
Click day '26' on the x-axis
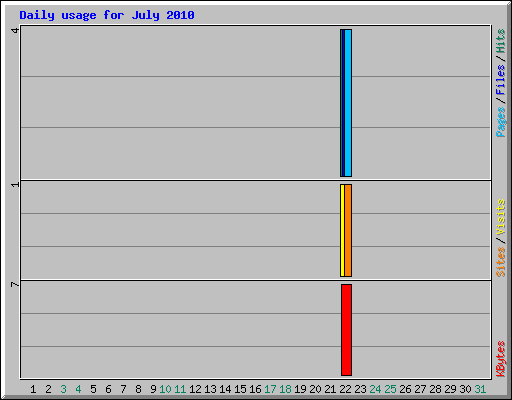[406, 389]
